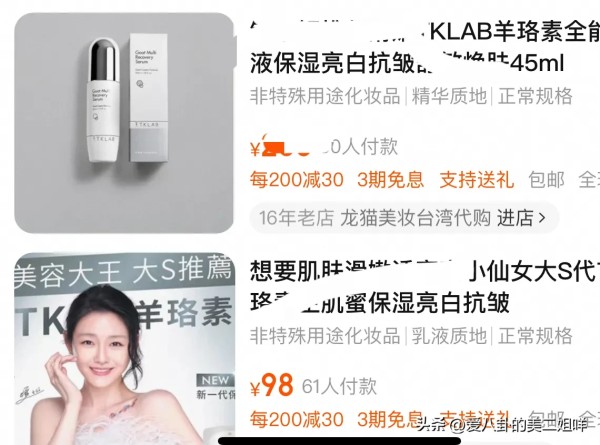Click the 进店 chevron arrow for 龙猫美妆台湾代购
Screen dimensions: 600x445
pos(541,218)
